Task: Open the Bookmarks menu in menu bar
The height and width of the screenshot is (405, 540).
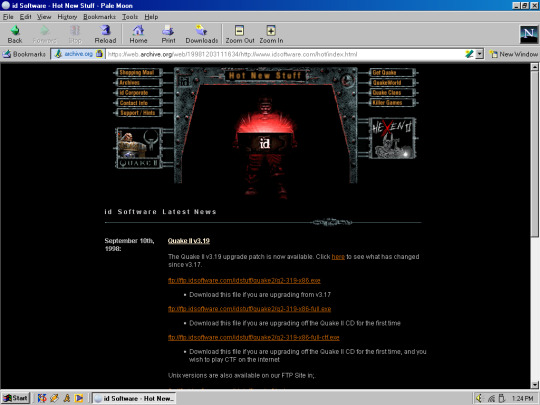Action: point(99,17)
